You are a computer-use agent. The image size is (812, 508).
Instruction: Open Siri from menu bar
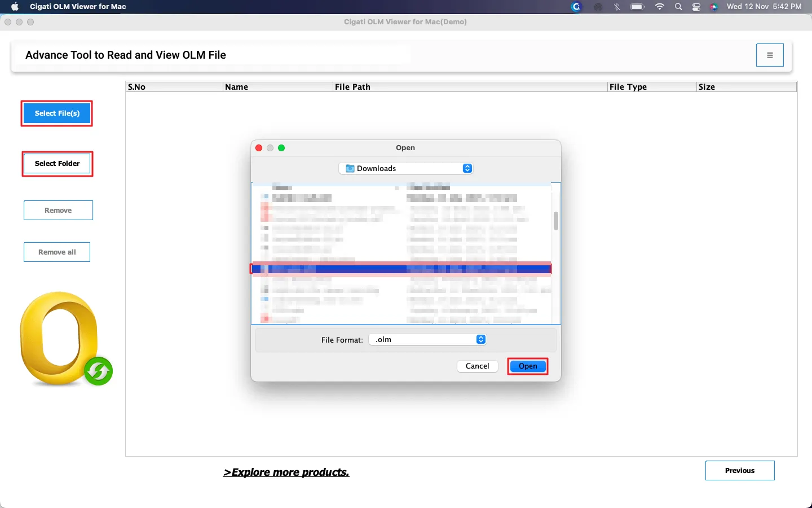pos(714,7)
